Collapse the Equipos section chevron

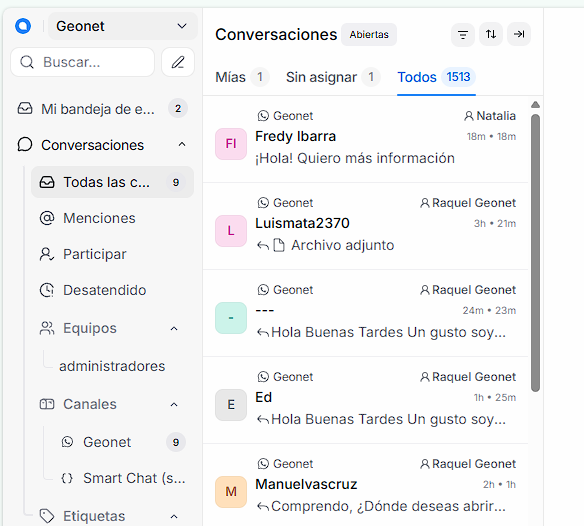[x=174, y=329]
